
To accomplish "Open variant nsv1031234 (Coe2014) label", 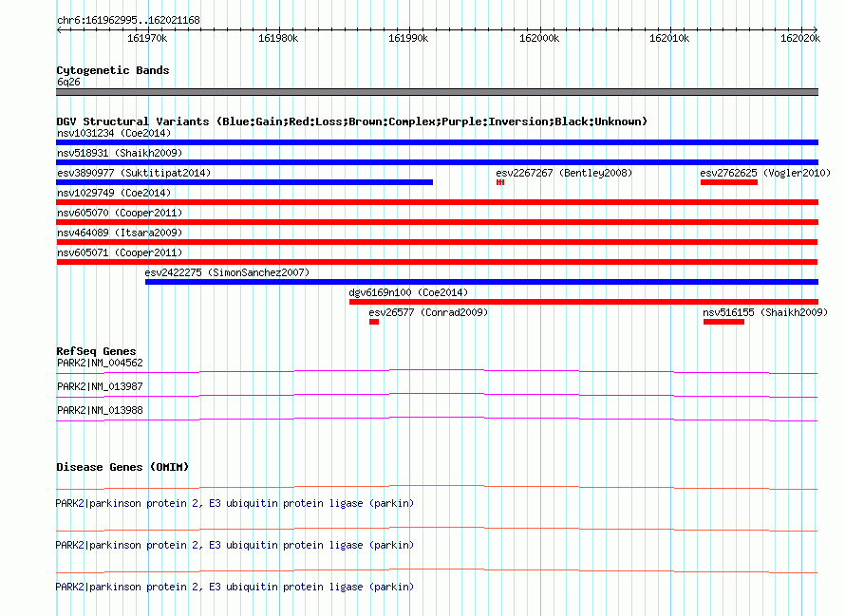I will (x=114, y=133).
